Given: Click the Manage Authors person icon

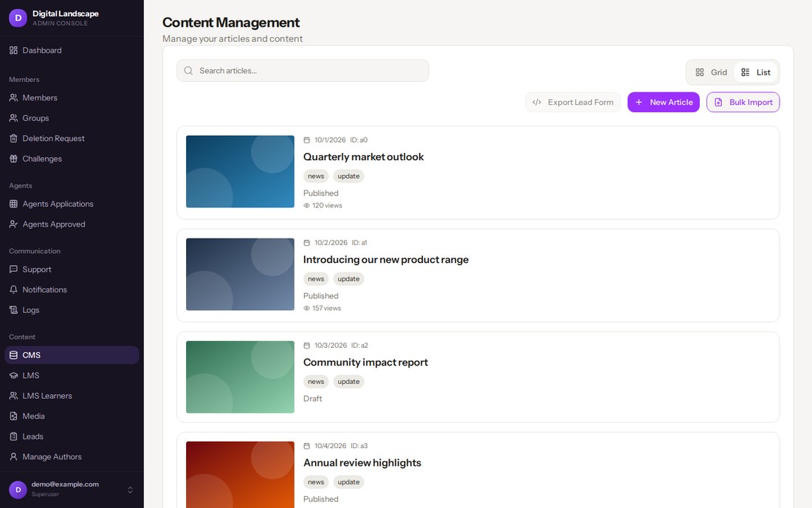Looking at the screenshot, I should [13, 457].
